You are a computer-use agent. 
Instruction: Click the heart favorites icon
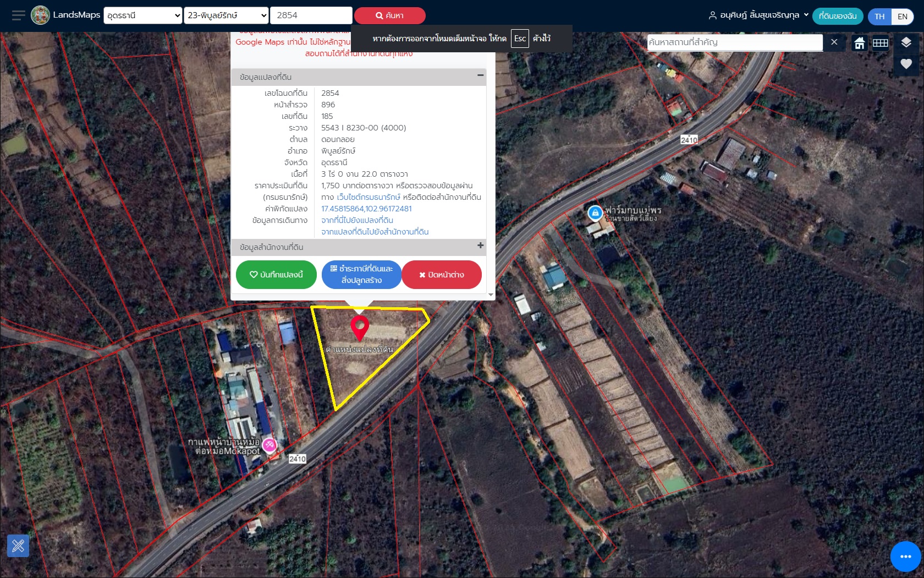pos(906,64)
